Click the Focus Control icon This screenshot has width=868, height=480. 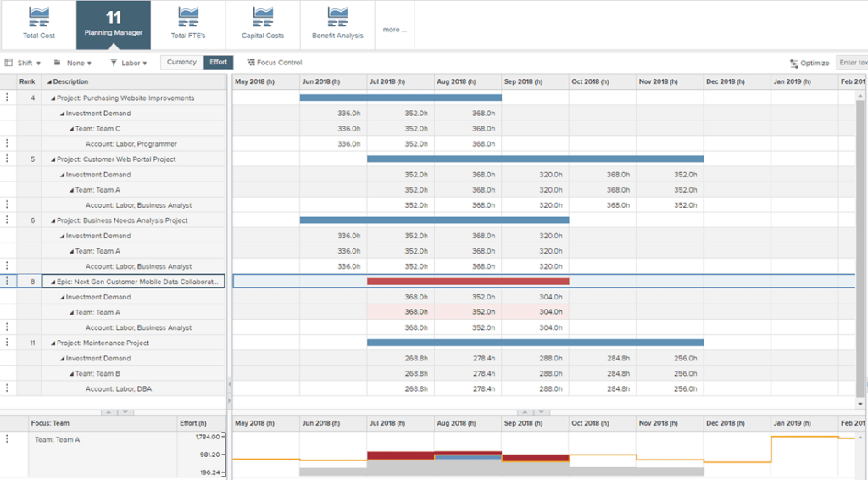pos(251,63)
